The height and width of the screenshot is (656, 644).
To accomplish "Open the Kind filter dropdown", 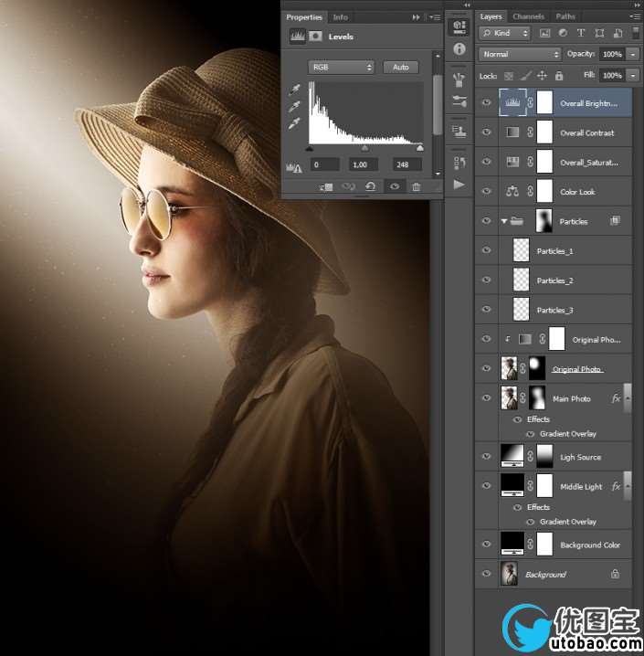I will [x=504, y=33].
